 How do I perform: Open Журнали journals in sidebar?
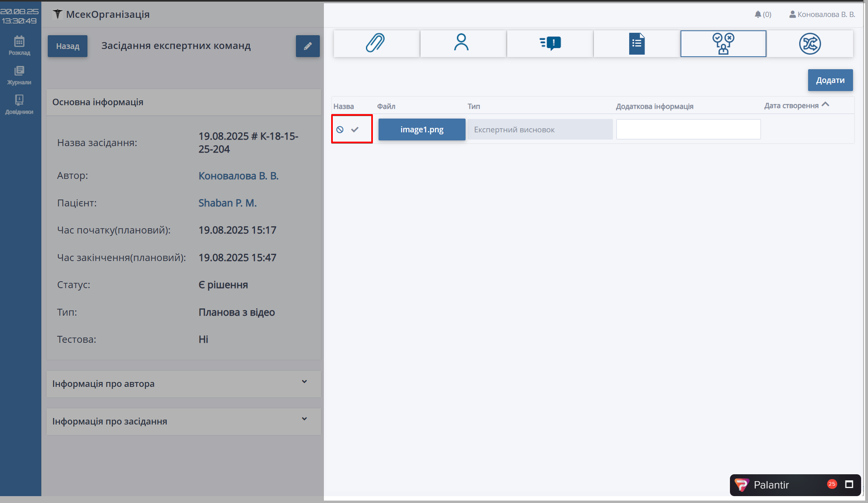[x=19, y=75]
